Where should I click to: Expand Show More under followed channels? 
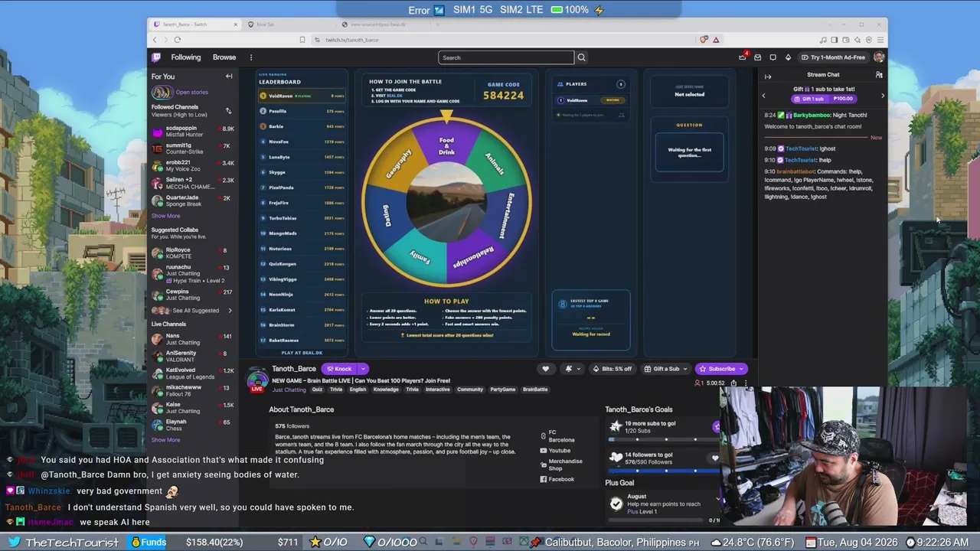pos(165,216)
